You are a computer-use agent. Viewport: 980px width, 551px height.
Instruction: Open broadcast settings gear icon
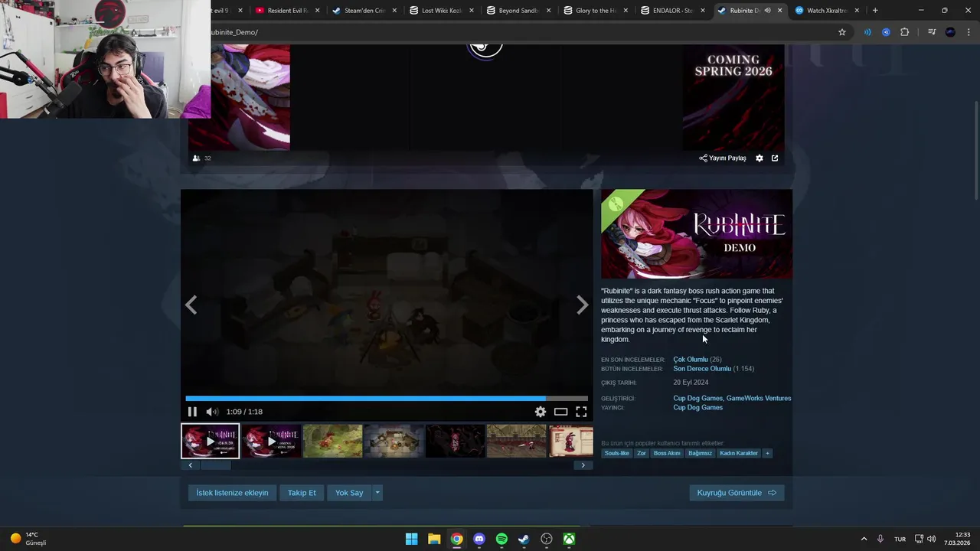point(759,158)
